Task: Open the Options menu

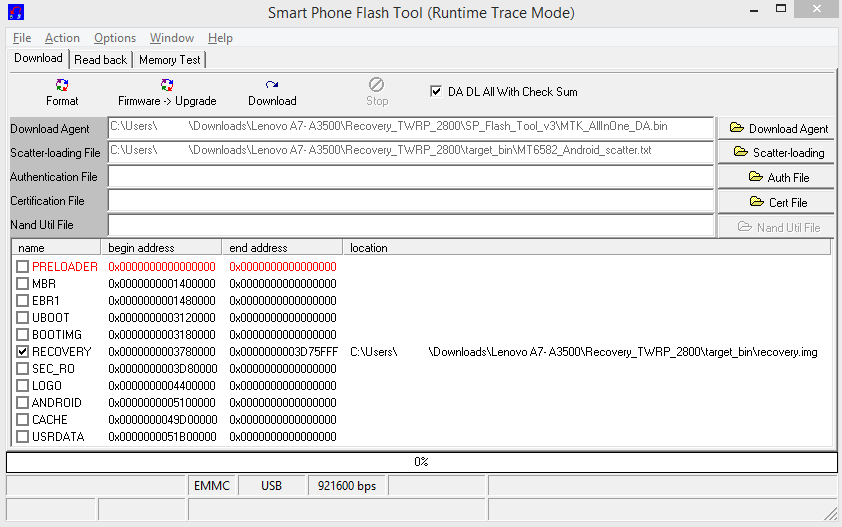Action: coord(115,38)
